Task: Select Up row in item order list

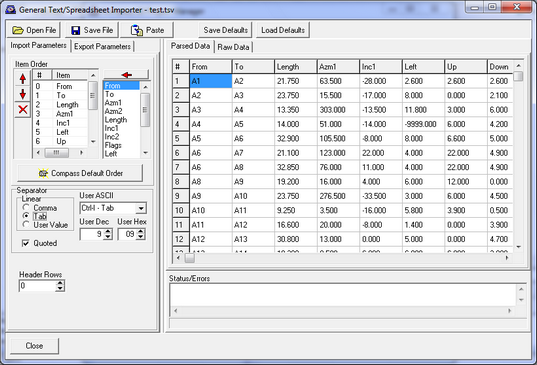Action: click(60, 141)
